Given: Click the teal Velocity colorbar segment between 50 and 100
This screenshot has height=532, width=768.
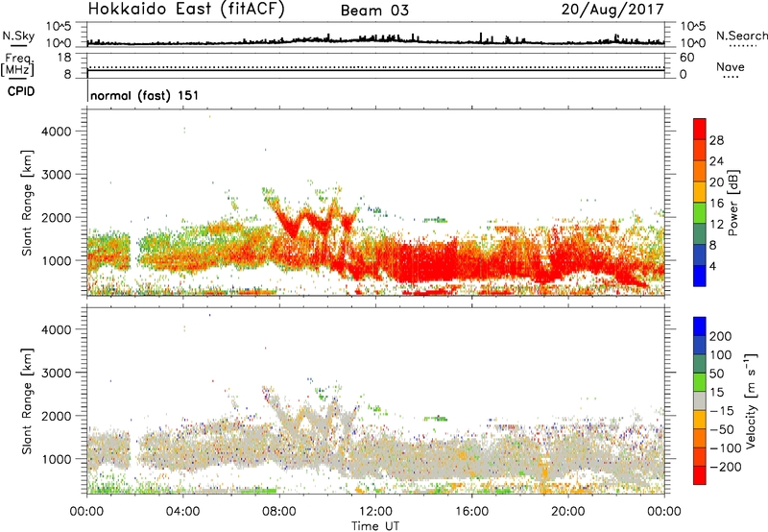Looking at the screenshot, I should coord(700,364).
